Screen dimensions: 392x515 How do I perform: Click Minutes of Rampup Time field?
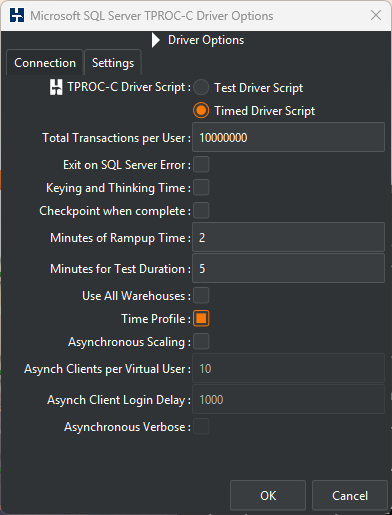tap(288, 237)
